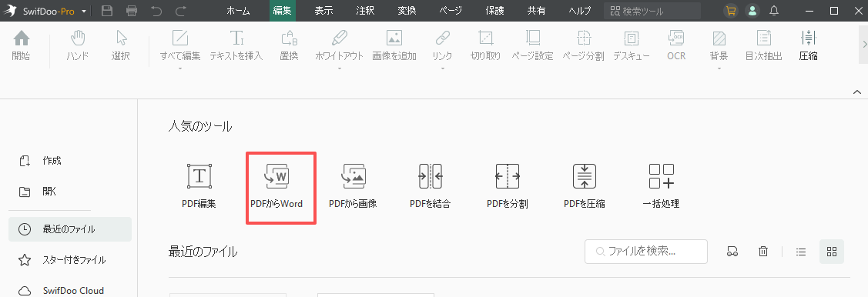Open SwifDoo Cloud in the sidebar

[70, 290]
